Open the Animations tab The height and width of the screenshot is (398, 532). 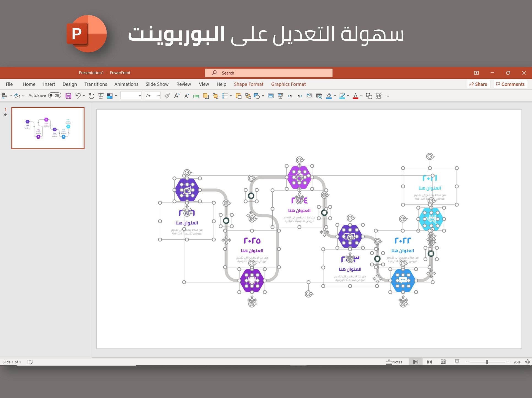click(126, 84)
